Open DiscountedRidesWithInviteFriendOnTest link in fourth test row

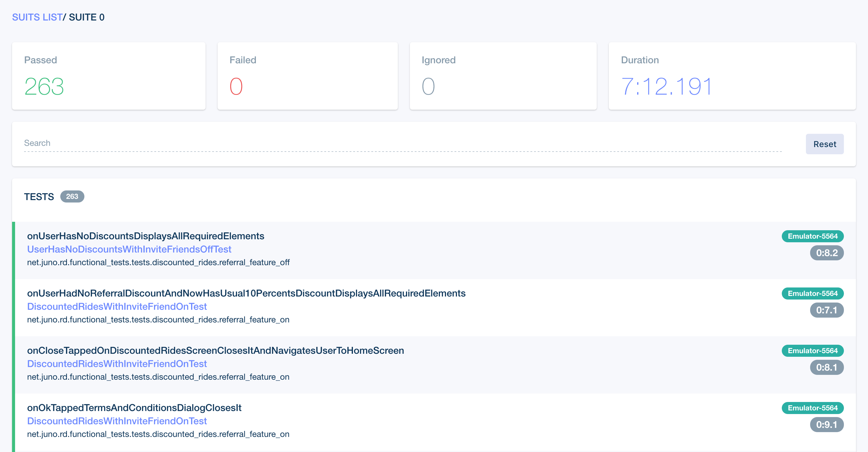[x=117, y=421]
